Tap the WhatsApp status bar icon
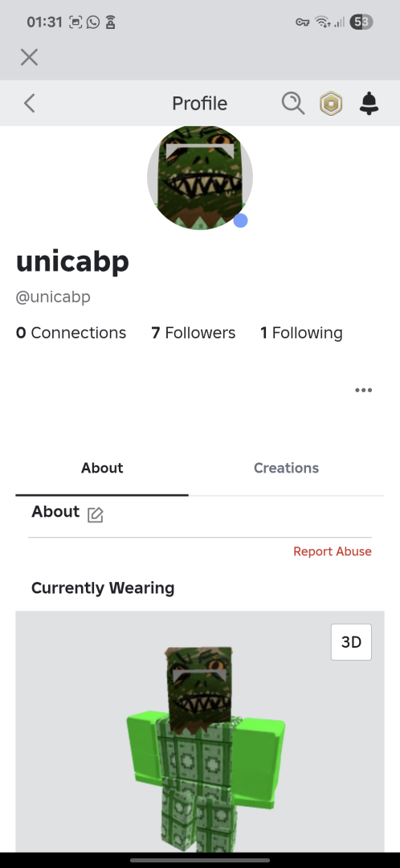Image resolution: width=400 pixels, height=868 pixels. (x=93, y=23)
